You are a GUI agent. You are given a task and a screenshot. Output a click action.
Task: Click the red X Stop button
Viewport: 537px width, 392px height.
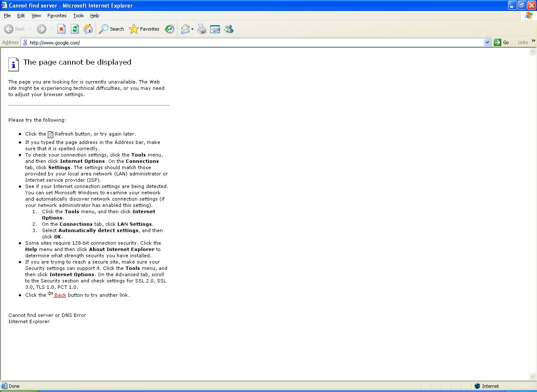(x=61, y=29)
